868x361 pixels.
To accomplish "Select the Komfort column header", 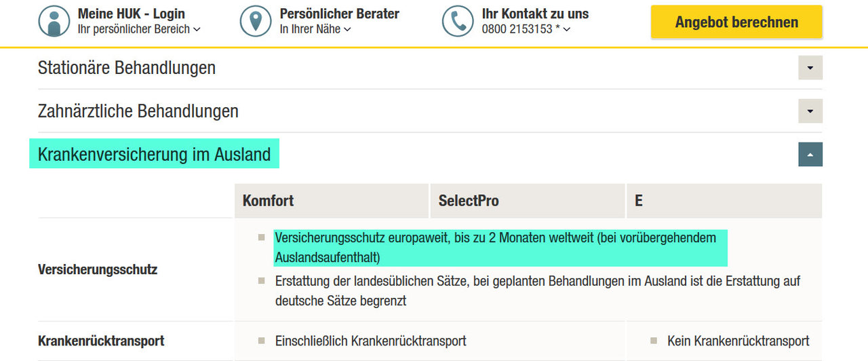I will [x=268, y=201].
